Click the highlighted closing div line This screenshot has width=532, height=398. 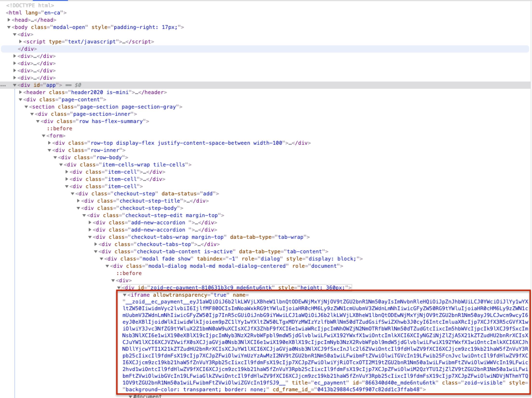pos(27,49)
